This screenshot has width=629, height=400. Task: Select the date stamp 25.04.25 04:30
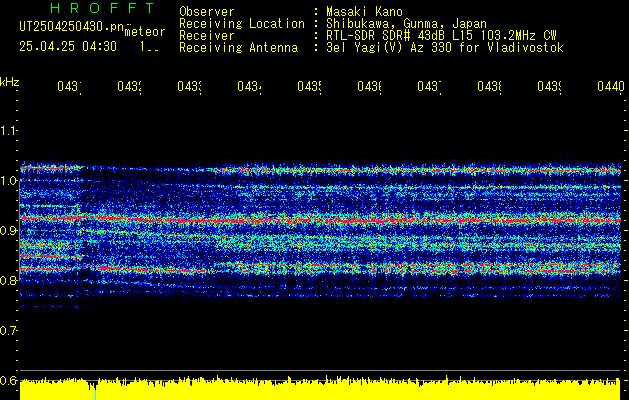[68, 47]
